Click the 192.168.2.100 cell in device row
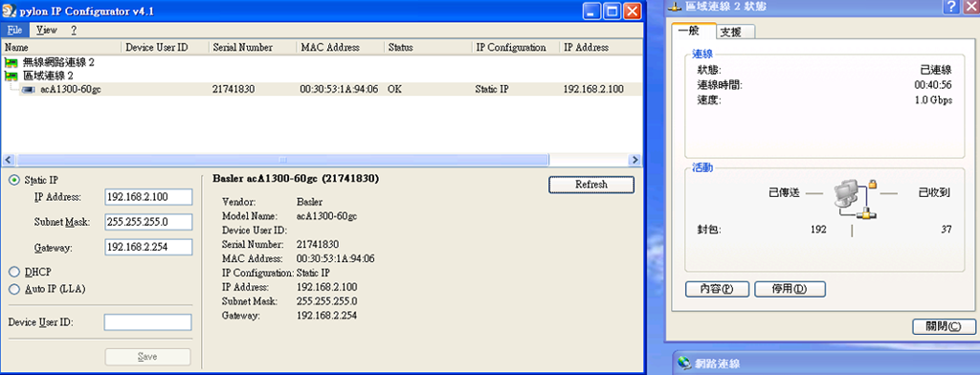 pyautogui.click(x=593, y=89)
